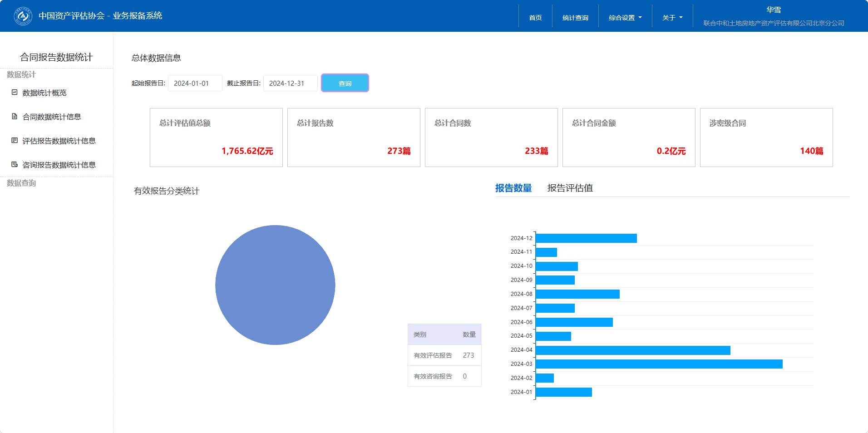Click the 2024-04 bar in chart
This screenshot has height=433, width=868.
(x=633, y=350)
